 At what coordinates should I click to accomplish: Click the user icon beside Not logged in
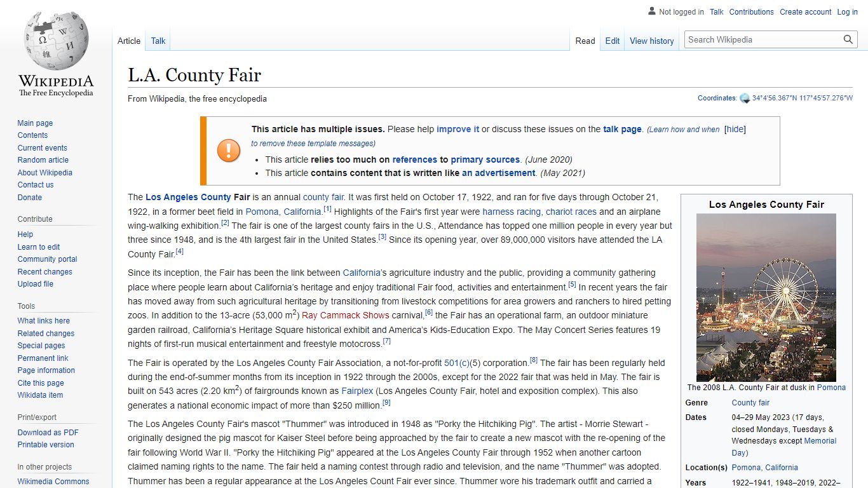pos(651,11)
